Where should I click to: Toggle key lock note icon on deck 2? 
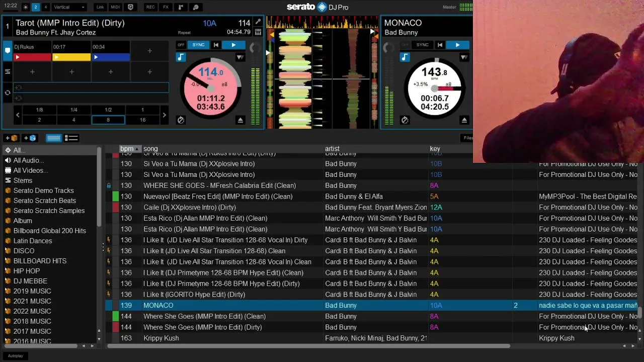(x=405, y=57)
